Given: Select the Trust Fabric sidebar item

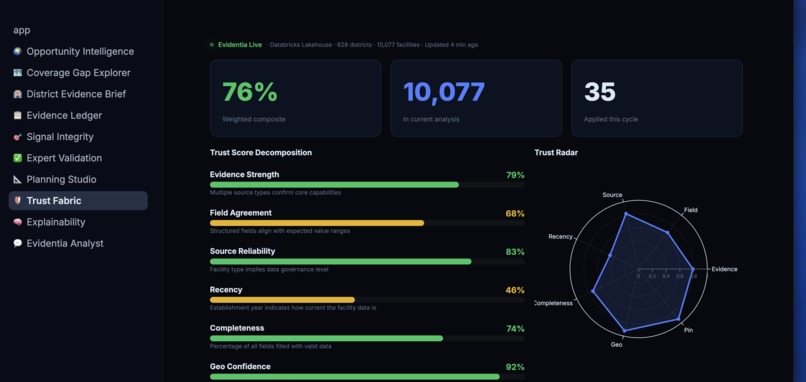Looking at the screenshot, I should (78, 201).
